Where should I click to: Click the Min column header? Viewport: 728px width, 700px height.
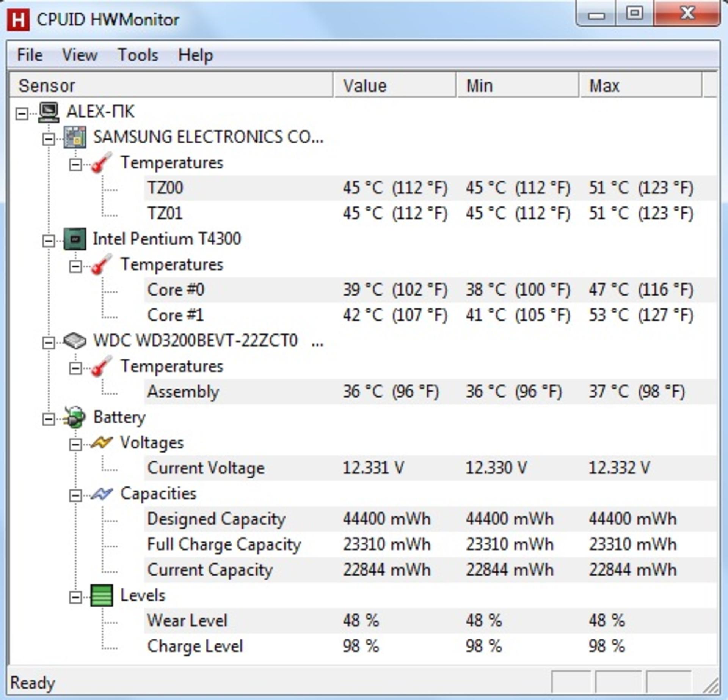[x=518, y=86]
